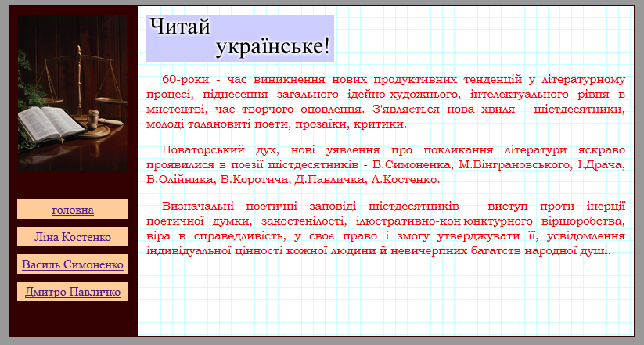Open the Дмитро Павличко link
Screen dimensions: 644x345
(x=73, y=292)
